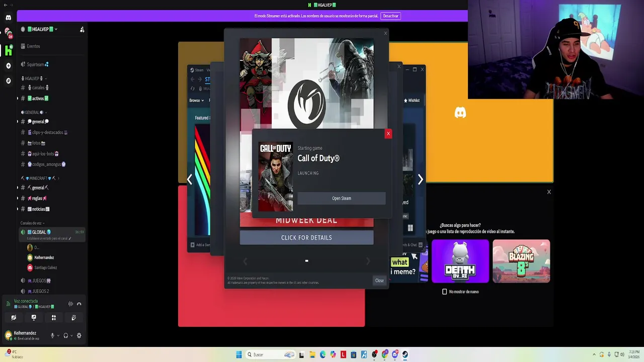
Task: Go to previous slide with left arrow
Action: point(190,179)
